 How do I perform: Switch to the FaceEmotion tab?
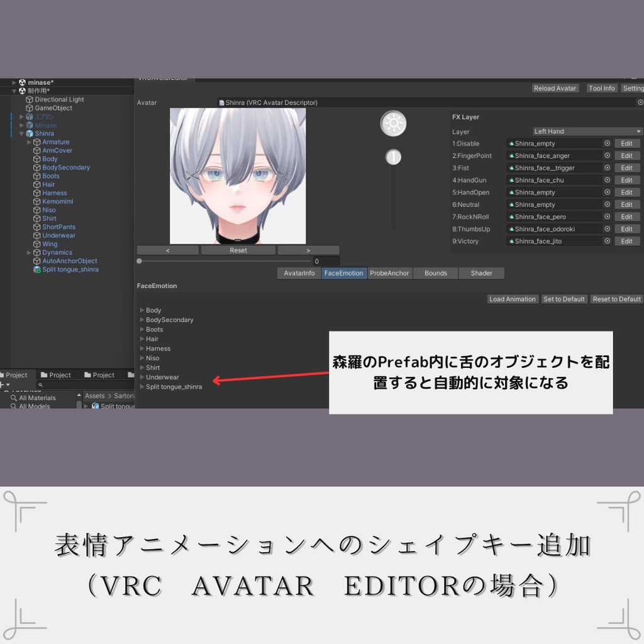[344, 273]
